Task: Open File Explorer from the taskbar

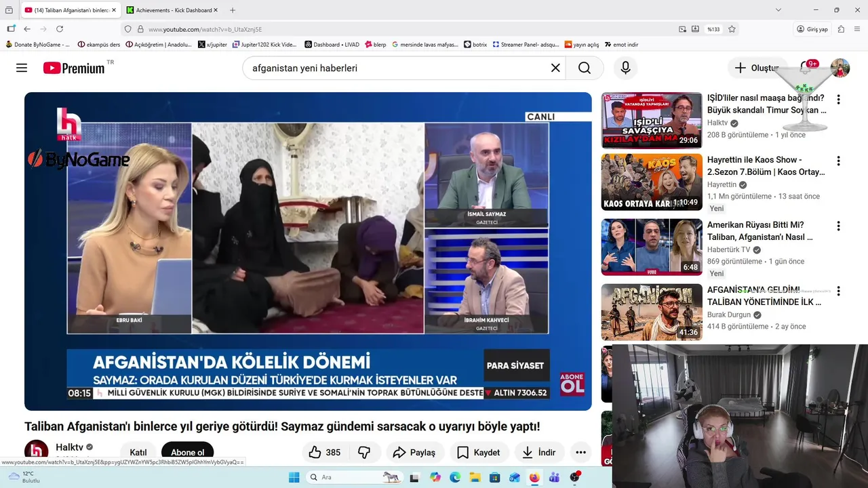Action: 475,477
